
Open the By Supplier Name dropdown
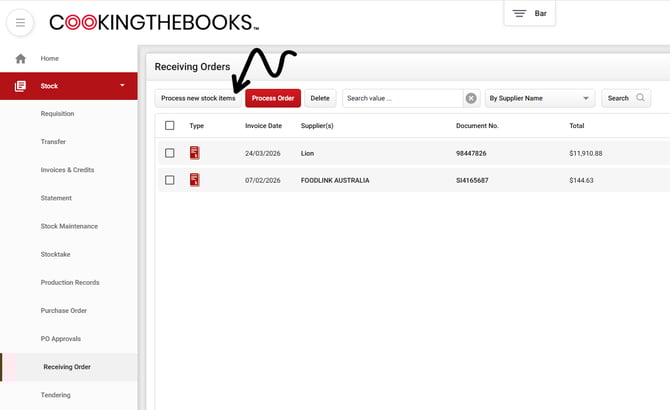pyautogui.click(x=540, y=98)
